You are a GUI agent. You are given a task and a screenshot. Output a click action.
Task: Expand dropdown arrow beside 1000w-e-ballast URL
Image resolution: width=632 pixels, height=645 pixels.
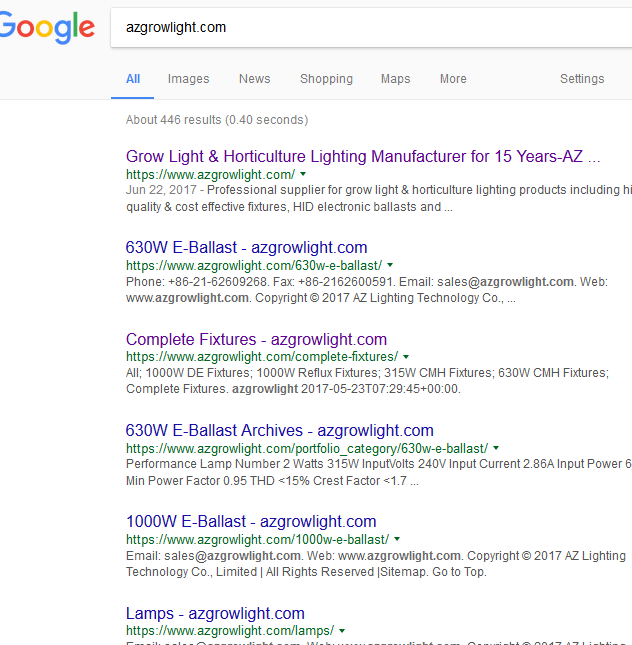[397, 539]
